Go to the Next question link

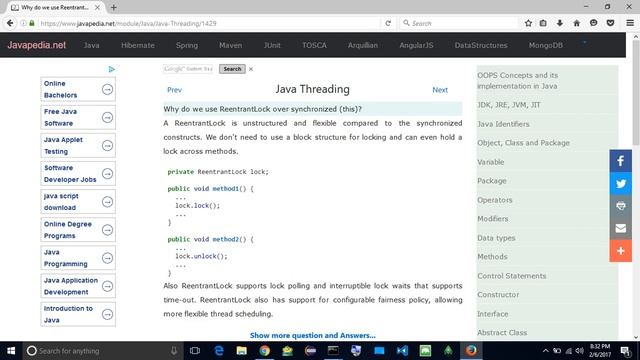[x=440, y=90]
